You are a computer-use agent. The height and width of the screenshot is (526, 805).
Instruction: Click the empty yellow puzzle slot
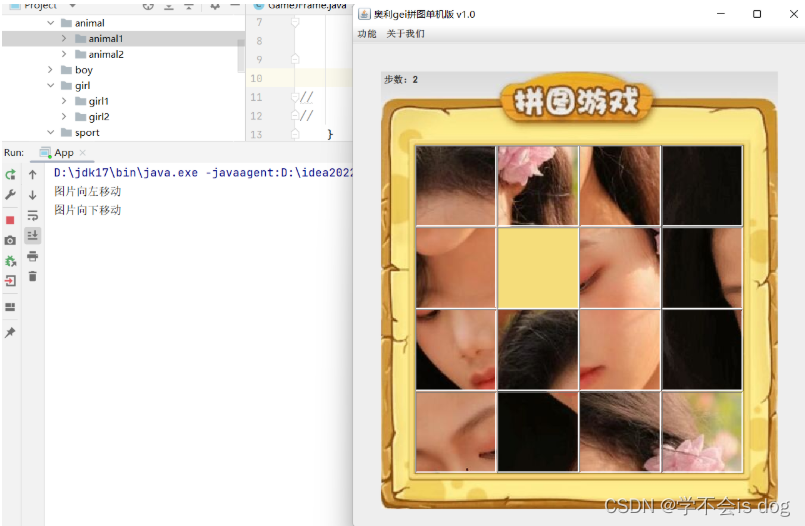click(538, 268)
